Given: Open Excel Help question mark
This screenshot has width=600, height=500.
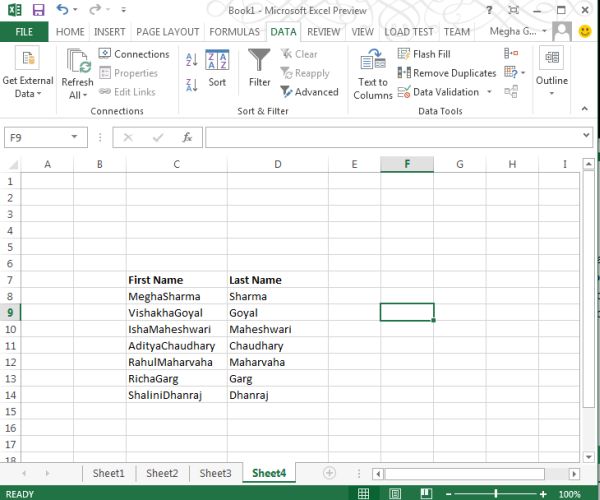Looking at the screenshot, I should point(489,10).
